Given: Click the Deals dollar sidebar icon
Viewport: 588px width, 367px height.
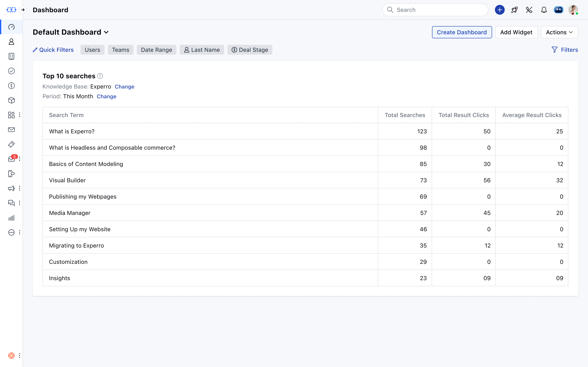Looking at the screenshot, I should coord(11,86).
